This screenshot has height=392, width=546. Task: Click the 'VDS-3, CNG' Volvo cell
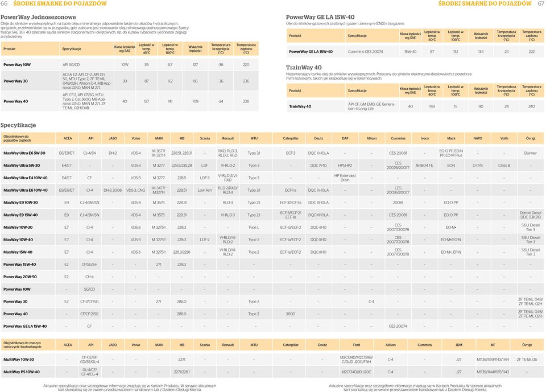(135, 190)
